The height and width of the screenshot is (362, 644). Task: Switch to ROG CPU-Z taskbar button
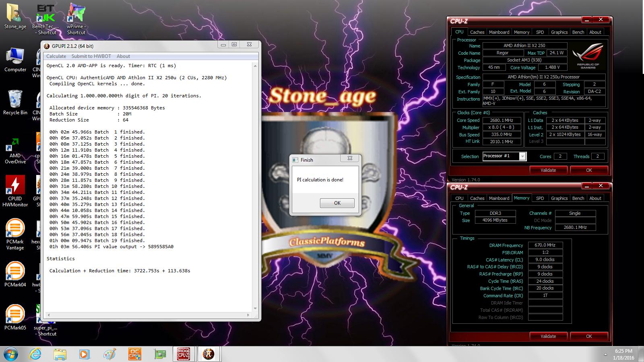coord(184,354)
